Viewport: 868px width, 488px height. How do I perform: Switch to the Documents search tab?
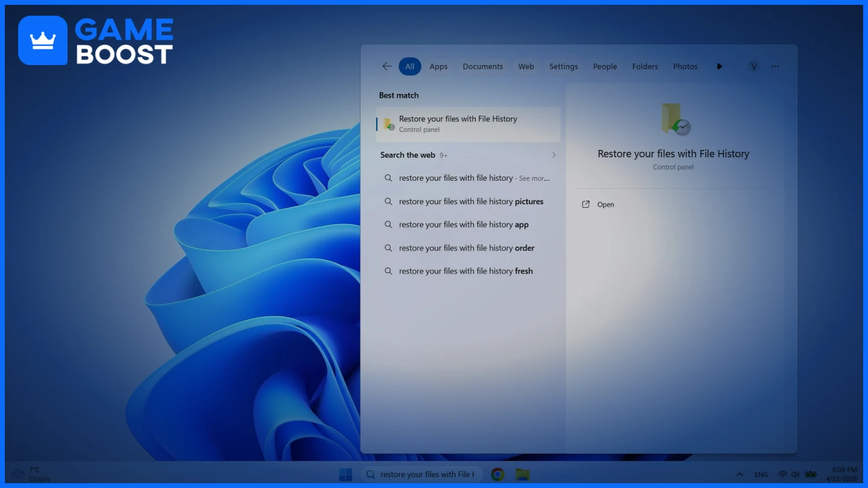pos(482,66)
